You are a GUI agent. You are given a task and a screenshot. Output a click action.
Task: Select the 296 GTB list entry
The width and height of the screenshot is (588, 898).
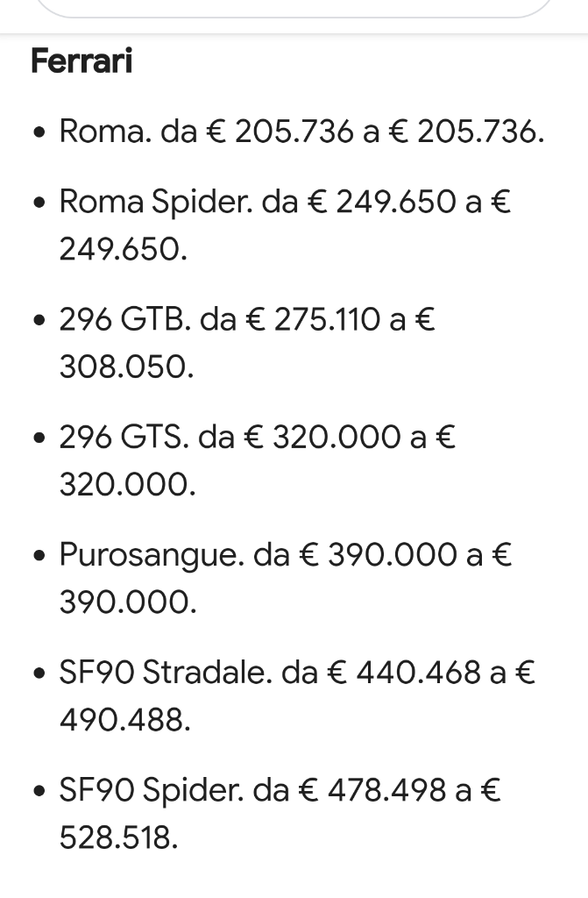247,343
